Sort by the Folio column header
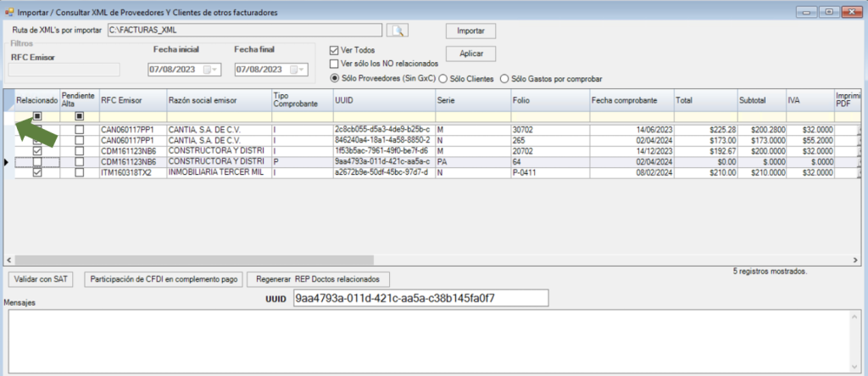868x376 pixels. [x=550, y=100]
